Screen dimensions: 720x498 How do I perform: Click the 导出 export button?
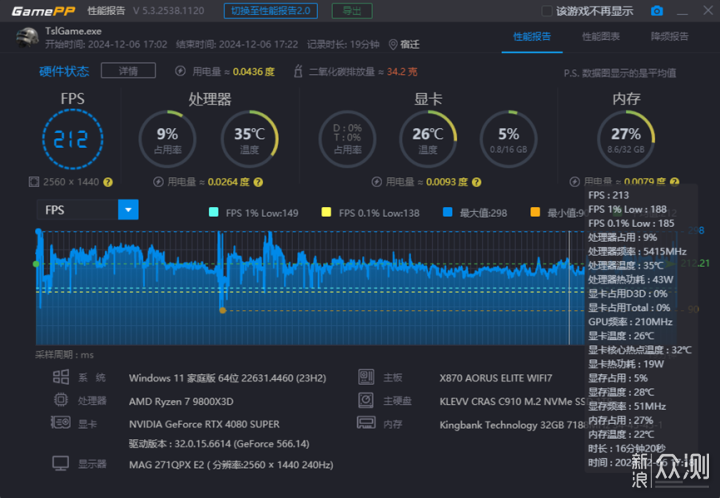pyautogui.click(x=352, y=11)
